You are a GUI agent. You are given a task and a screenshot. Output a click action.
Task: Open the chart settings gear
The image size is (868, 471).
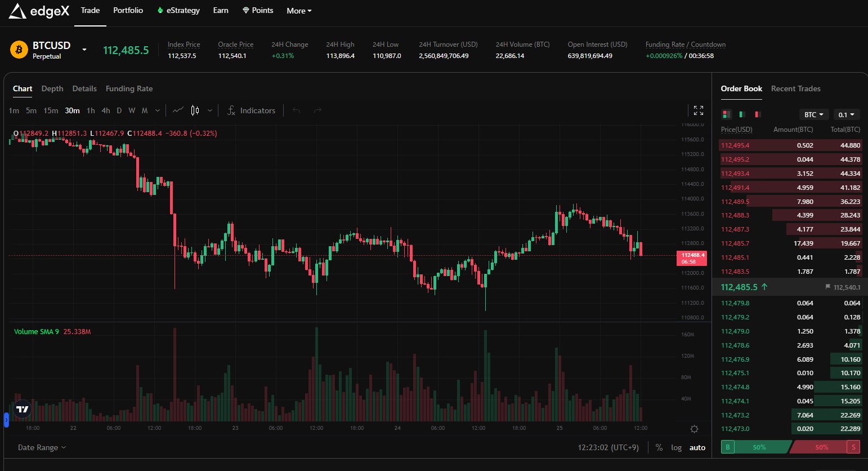pos(694,429)
